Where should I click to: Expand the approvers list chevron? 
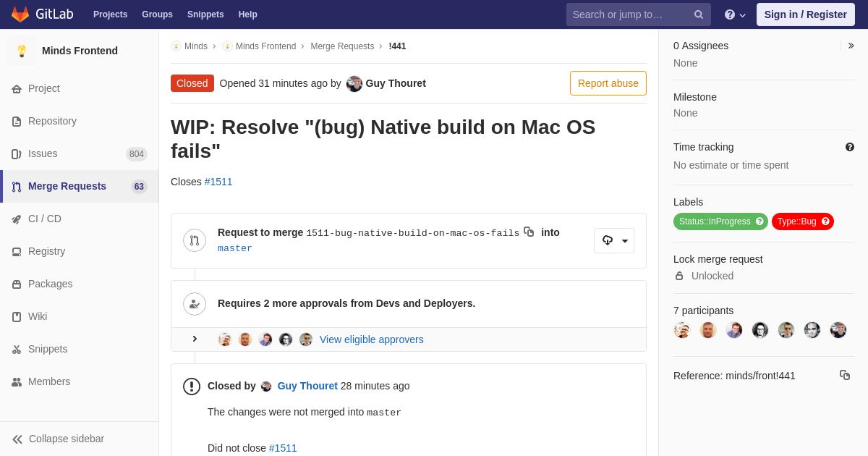[195, 339]
